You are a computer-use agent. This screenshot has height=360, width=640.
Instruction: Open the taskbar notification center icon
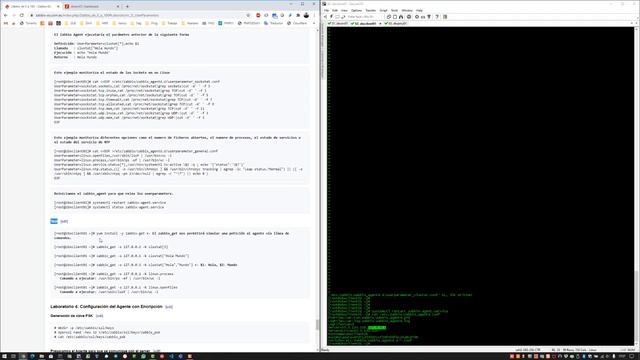click(x=632, y=356)
